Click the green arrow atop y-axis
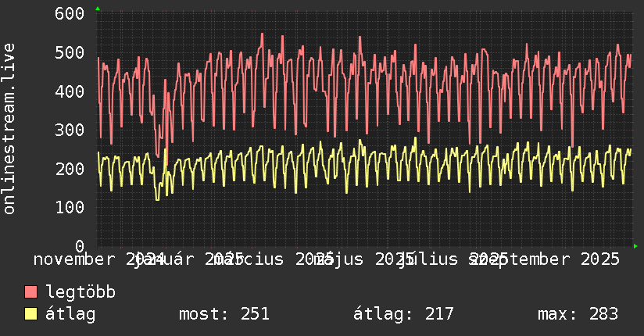 tap(98, 9)
